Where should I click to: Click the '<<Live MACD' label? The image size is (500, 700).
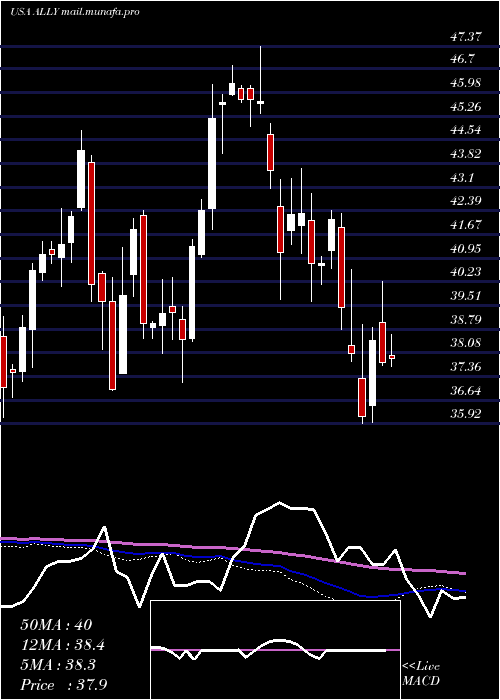421,674
